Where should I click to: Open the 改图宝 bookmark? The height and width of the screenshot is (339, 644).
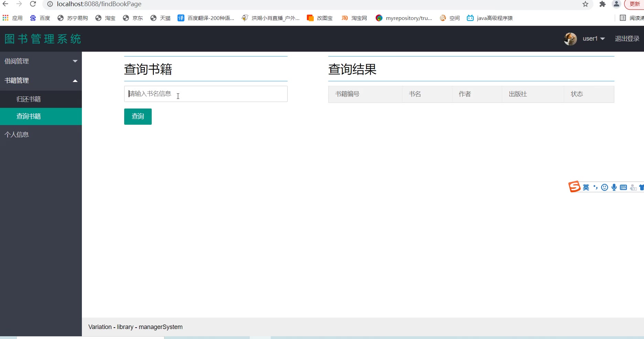pos(320,18)
